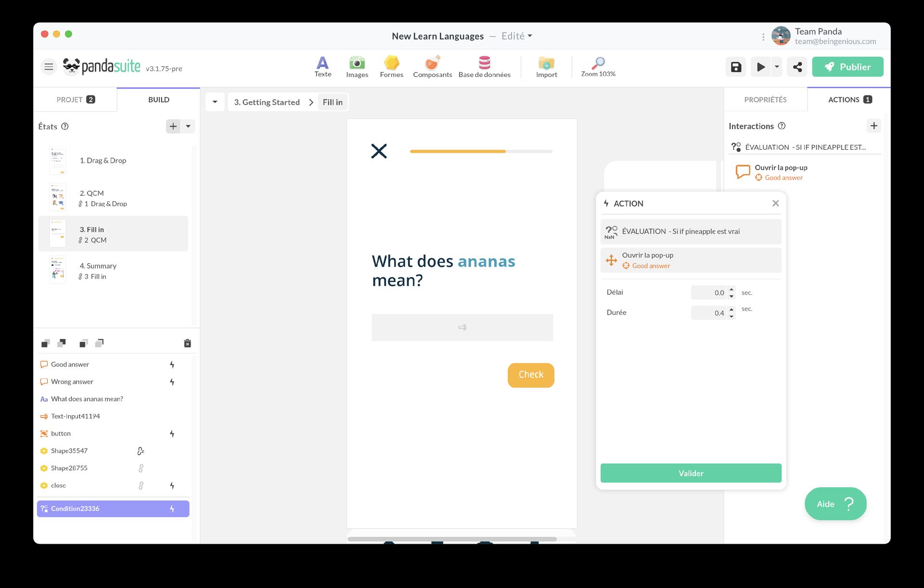This screenshot has width=924, height=588.
Task: Open the add-state dropdown in États panel
Action: point(188,126)
